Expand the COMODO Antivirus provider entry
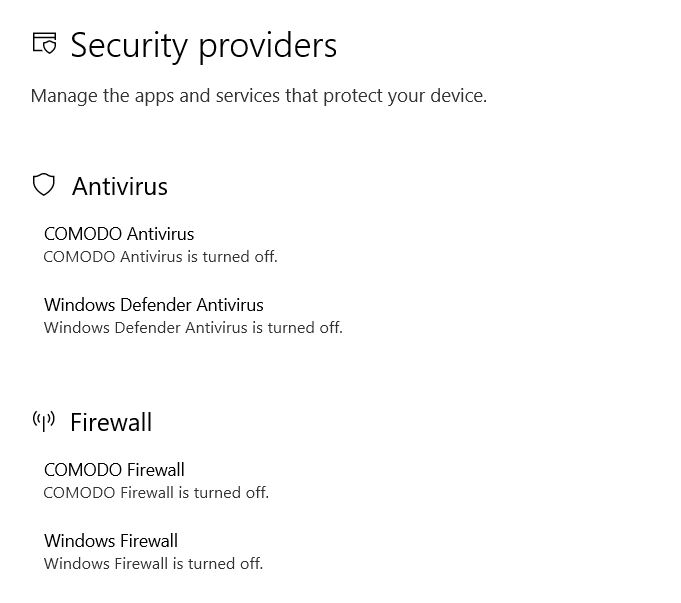 [160, 245]
